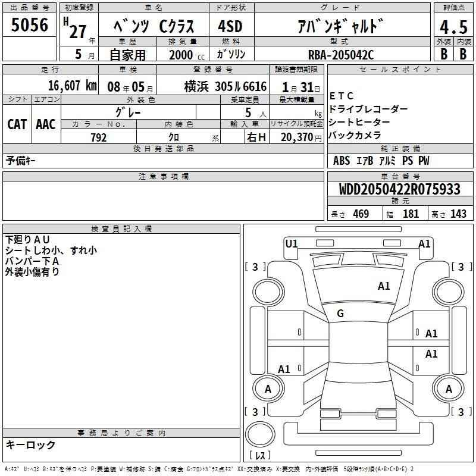476x476 pixels.
Task: Click inspector note バンパー下A
Action: click(x=32, y=261)
